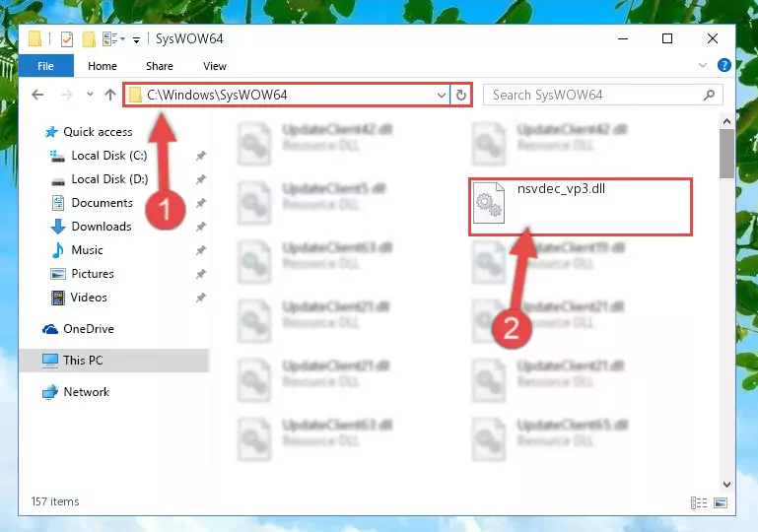Click the 157 items status text
The image size is (758, 532).
click(x=55, y=501)
